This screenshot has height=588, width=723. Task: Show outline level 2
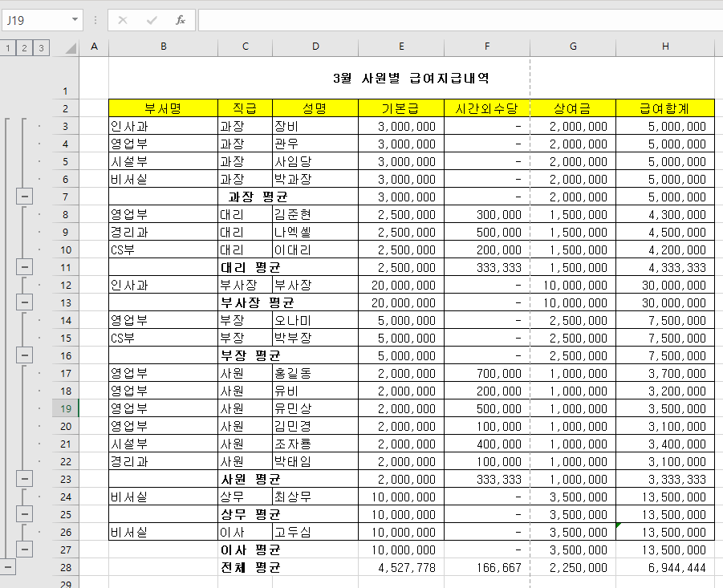point(24,48)
